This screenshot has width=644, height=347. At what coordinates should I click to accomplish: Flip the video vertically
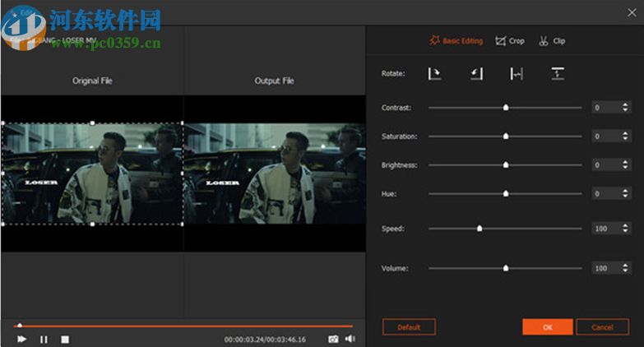tap(558, 74)
